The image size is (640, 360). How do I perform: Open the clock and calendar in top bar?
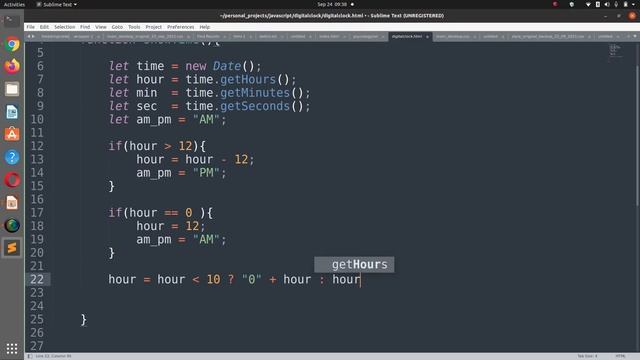(x=332, y=4)
